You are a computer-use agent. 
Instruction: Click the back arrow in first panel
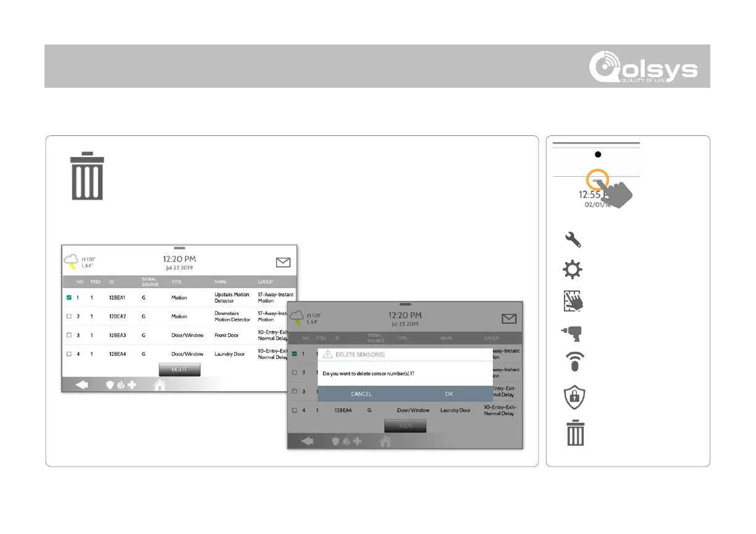(x=83, y=385)
